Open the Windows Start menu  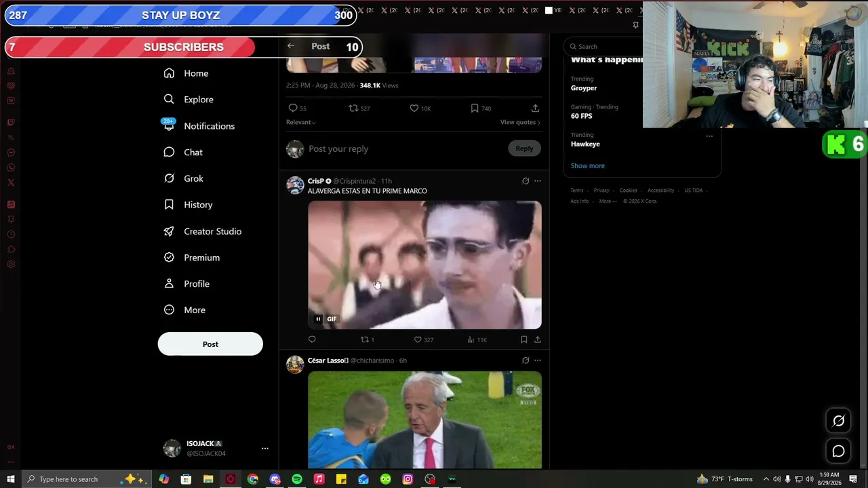click(10, 479)
